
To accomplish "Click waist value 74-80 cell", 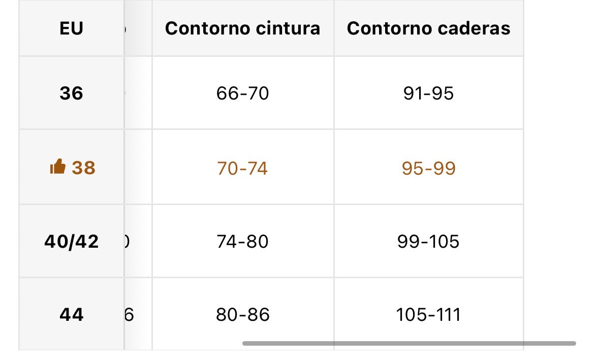I will (243, 242).
